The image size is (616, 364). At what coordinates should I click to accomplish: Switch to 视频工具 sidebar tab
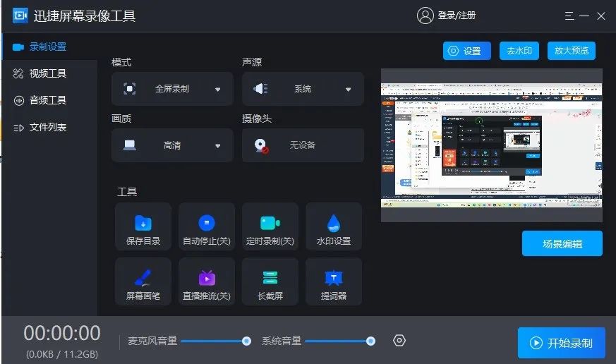pos(49,73)
